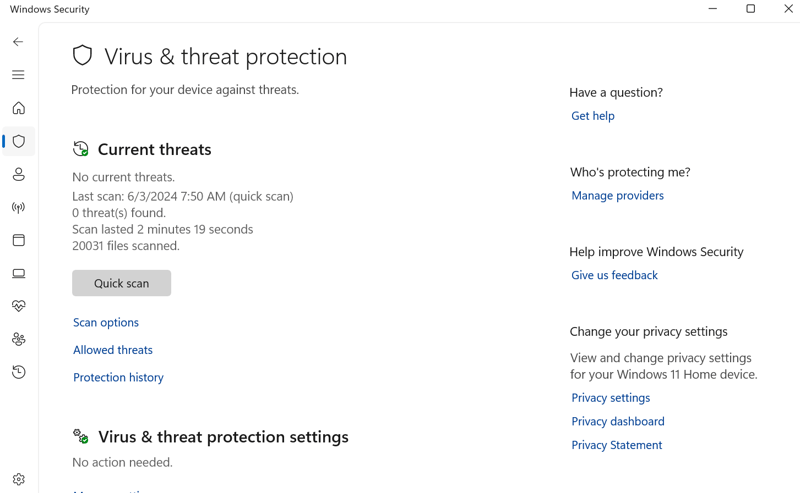Open the Home sidebar icon
Image resolution: width=800 pixels, height=493 pixels.
coord(18,108)
